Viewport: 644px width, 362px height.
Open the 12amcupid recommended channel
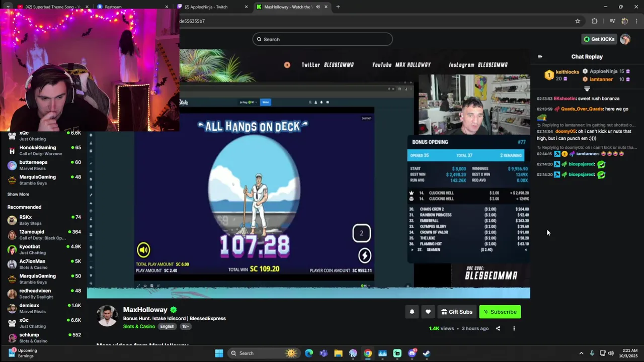click(x=44, y=234)
